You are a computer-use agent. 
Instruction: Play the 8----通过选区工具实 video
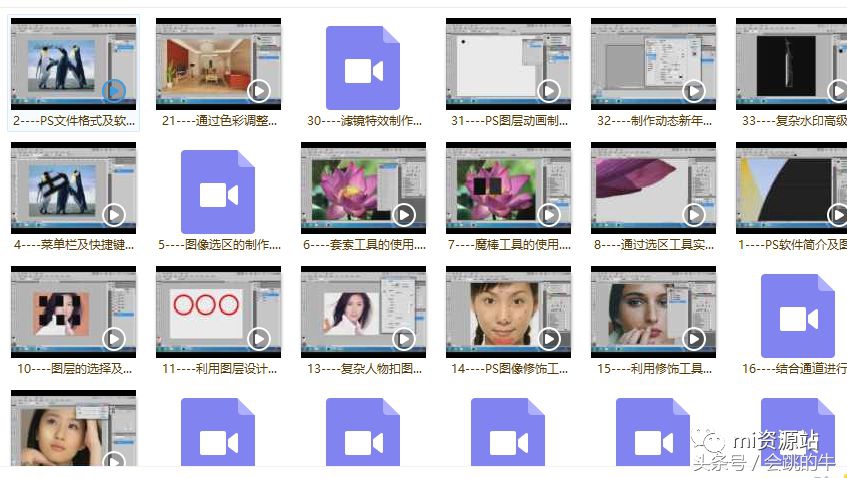click(x=694, y=215)
